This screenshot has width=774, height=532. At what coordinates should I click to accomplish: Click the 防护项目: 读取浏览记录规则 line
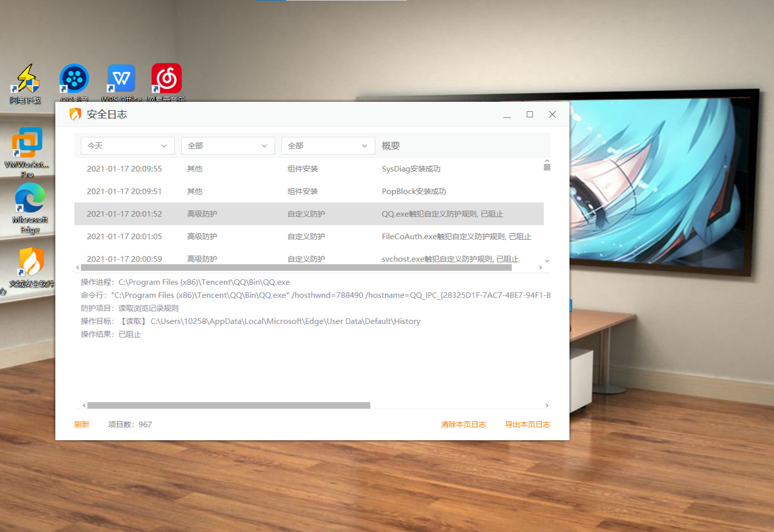point(129,308)
